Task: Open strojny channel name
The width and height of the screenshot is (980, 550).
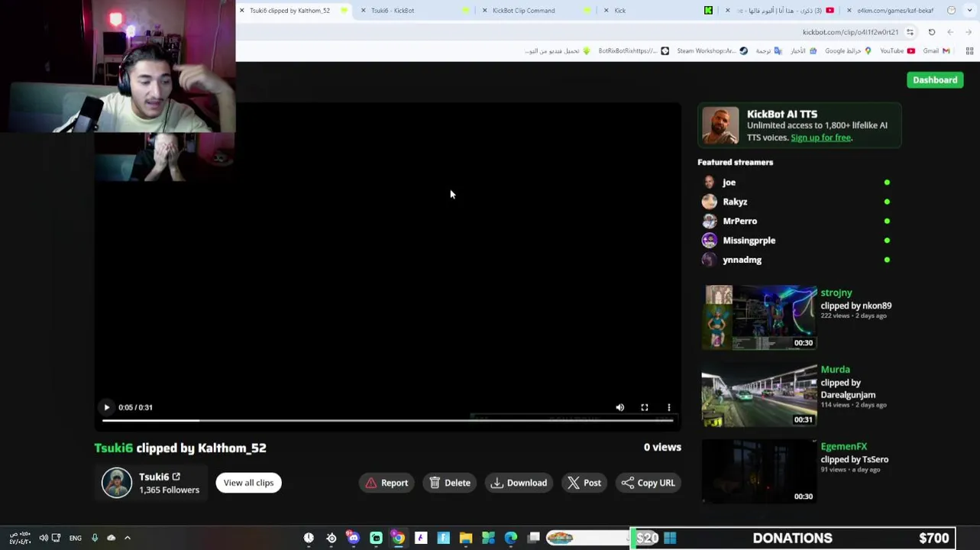Action: coord(836,293)
